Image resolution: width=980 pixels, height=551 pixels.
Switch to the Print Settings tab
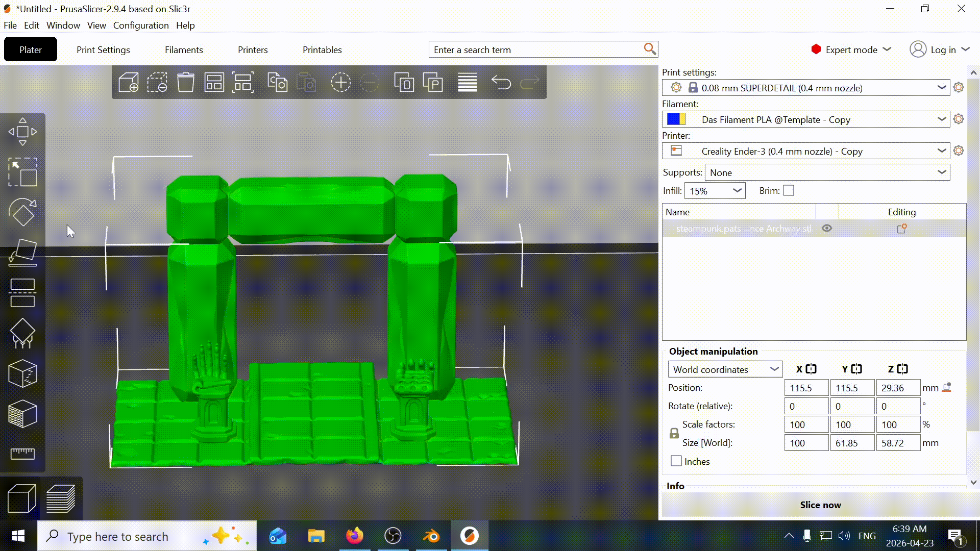(103, 50)
